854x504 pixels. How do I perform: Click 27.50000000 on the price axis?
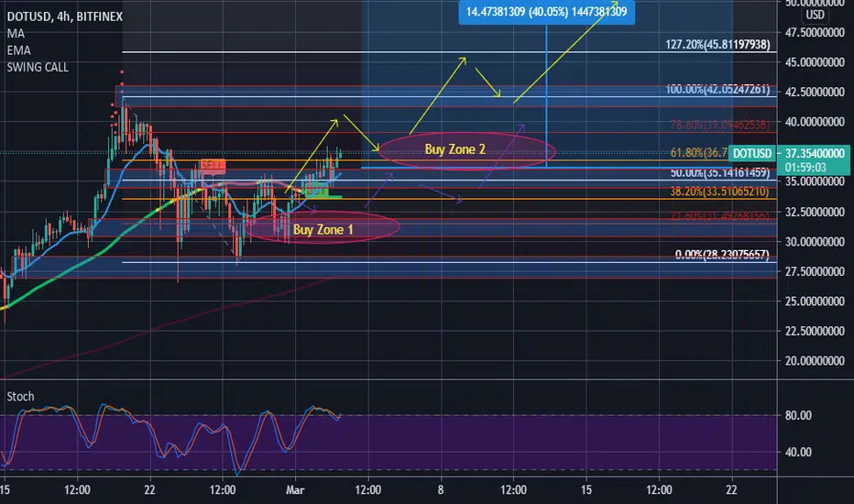[x=815, y=271]
